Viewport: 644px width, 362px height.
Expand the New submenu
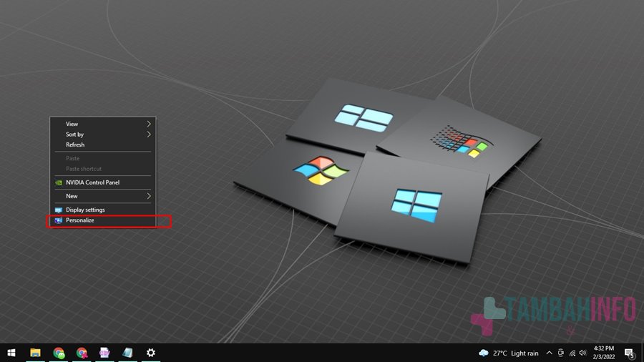[102, 196]
